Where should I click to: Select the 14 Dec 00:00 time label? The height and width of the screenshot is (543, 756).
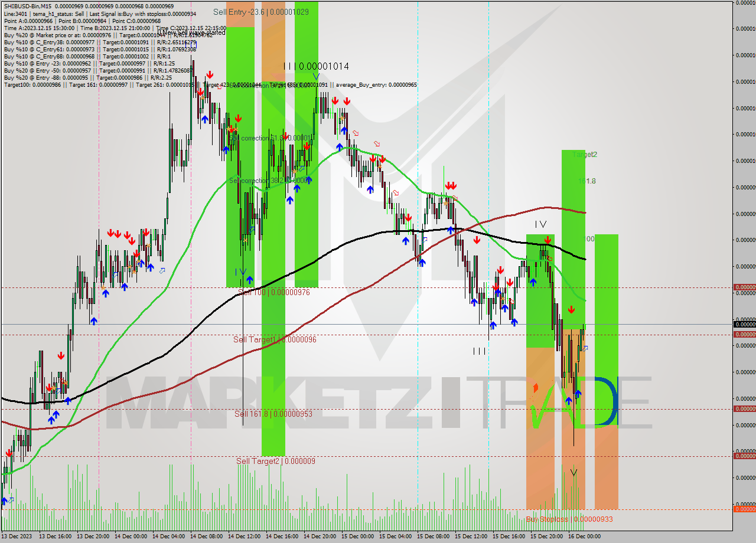[x=131, y=537]
